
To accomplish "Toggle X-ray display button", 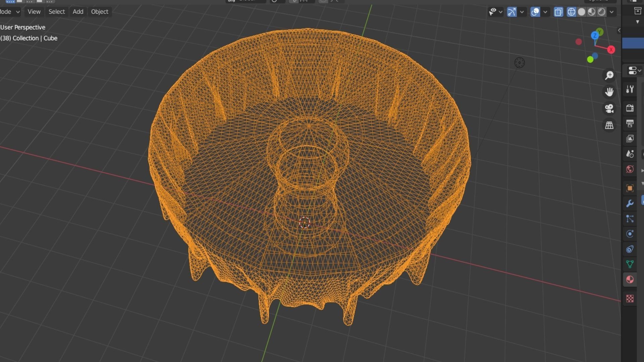I will click(558, 12).
